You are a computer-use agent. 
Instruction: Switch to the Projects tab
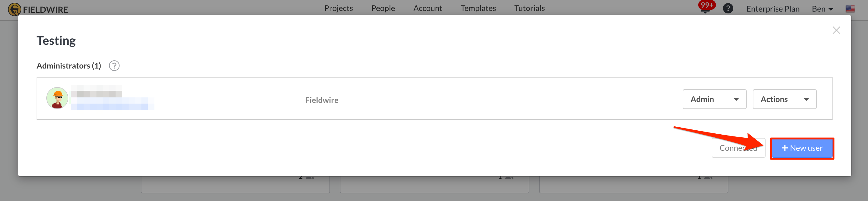(338, 8)
